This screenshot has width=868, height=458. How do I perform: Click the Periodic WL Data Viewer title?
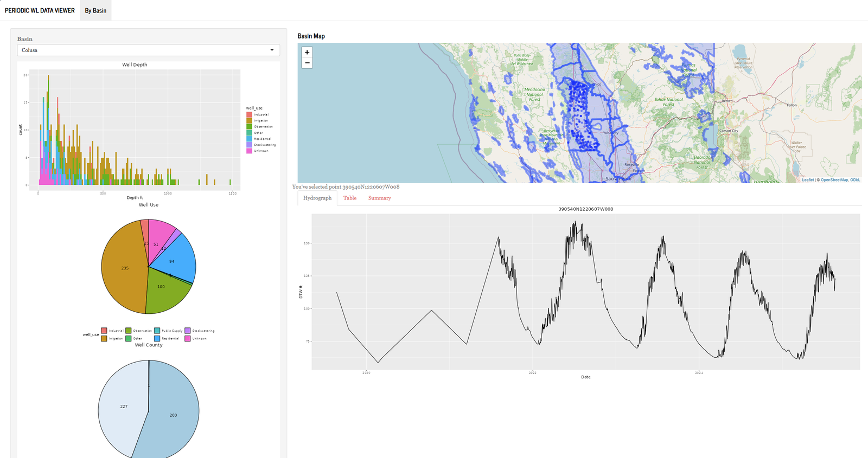coord(40,10)
